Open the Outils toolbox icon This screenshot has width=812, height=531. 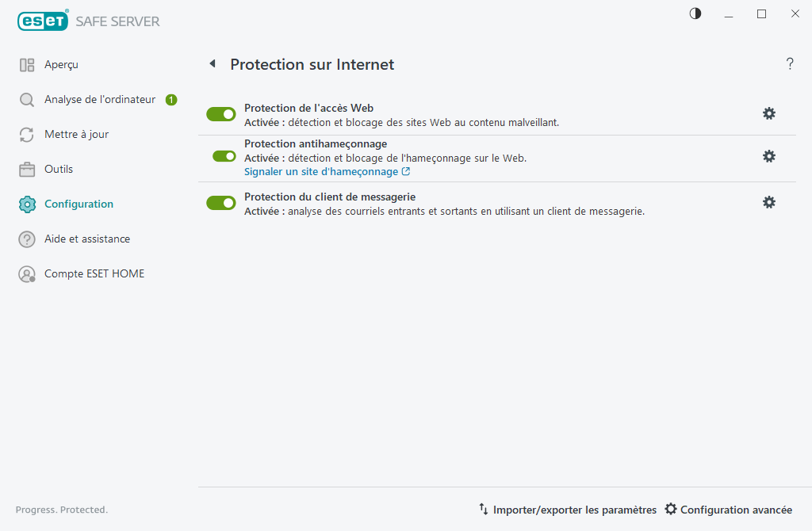(x=26, y=169)
